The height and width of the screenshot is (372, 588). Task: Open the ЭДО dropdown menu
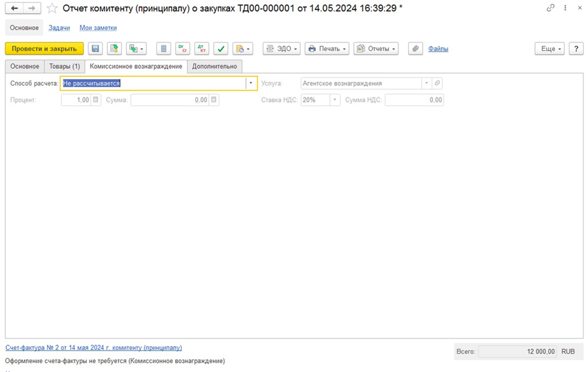[x=282, y=49]
